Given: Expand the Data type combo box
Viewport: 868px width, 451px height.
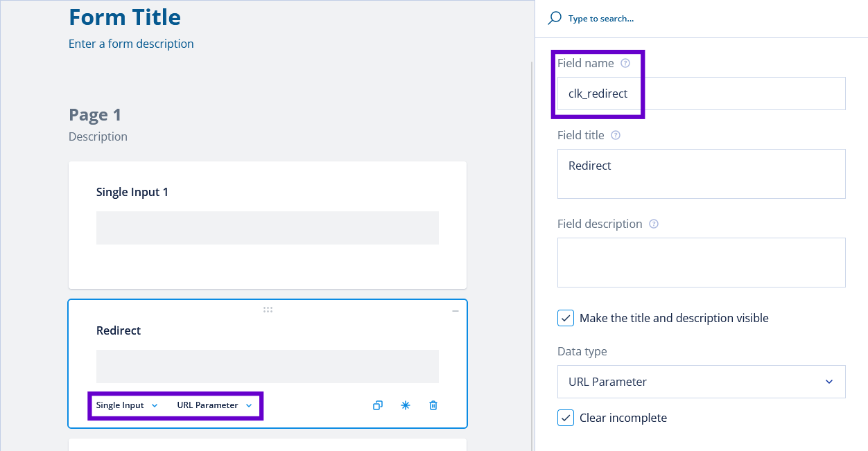Looking at the screenshot, I should pos(702,382).
